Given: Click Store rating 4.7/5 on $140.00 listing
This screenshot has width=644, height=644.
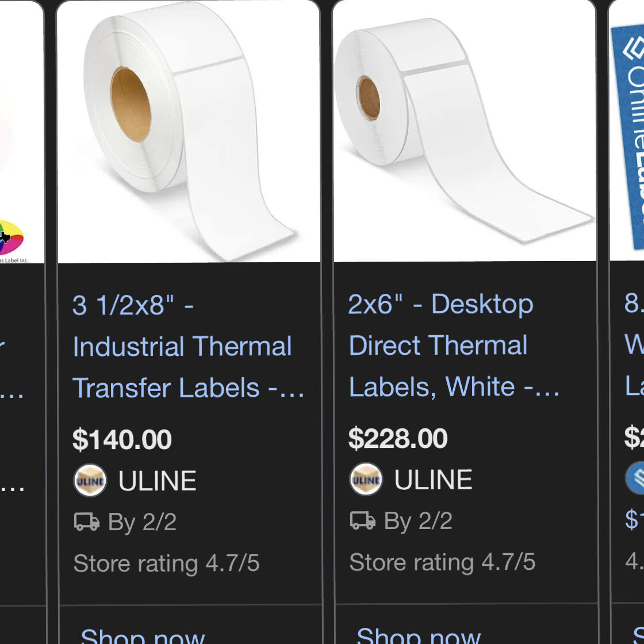Looking at the screenshot, I should pyautogui.click(x=166, y=563).
